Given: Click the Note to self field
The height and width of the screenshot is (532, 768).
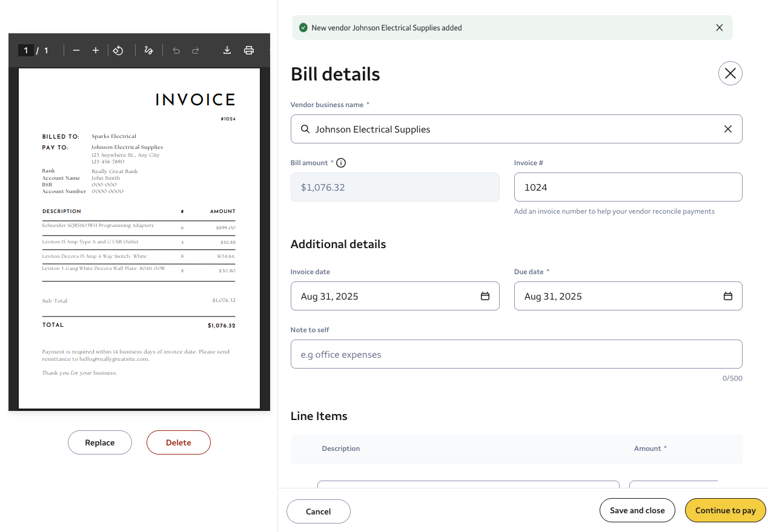Looking at the screenshot, I should [516, 354].
